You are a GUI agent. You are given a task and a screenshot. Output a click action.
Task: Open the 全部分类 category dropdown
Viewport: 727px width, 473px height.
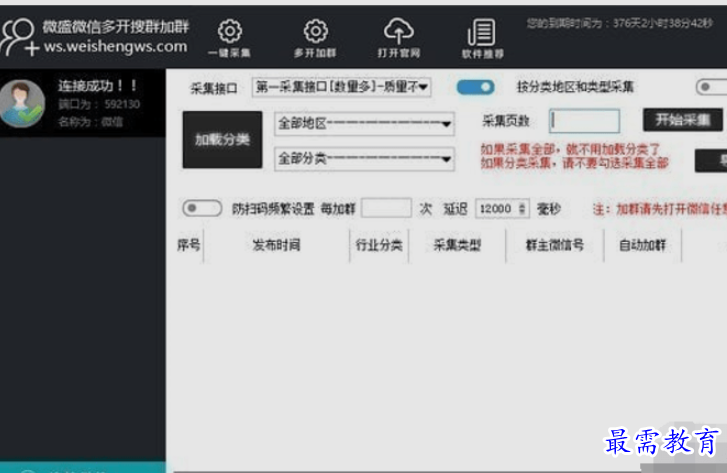point(364,159)
